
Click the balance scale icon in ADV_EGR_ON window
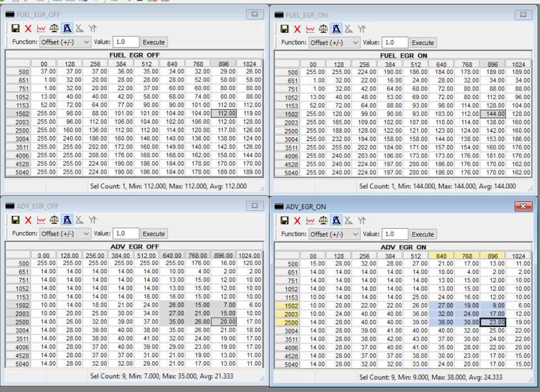point(323,220)
